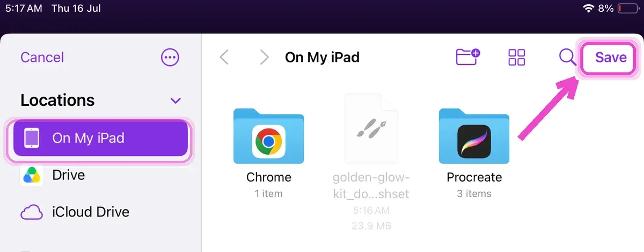Viewport: 644px width, 252px height.
Task: Click the On My iPad title
Action: [322, 57]
